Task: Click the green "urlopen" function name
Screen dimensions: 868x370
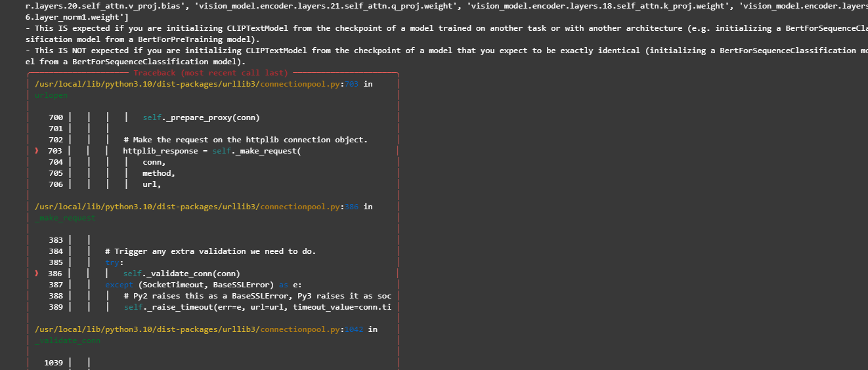Action: click(51, 96)
